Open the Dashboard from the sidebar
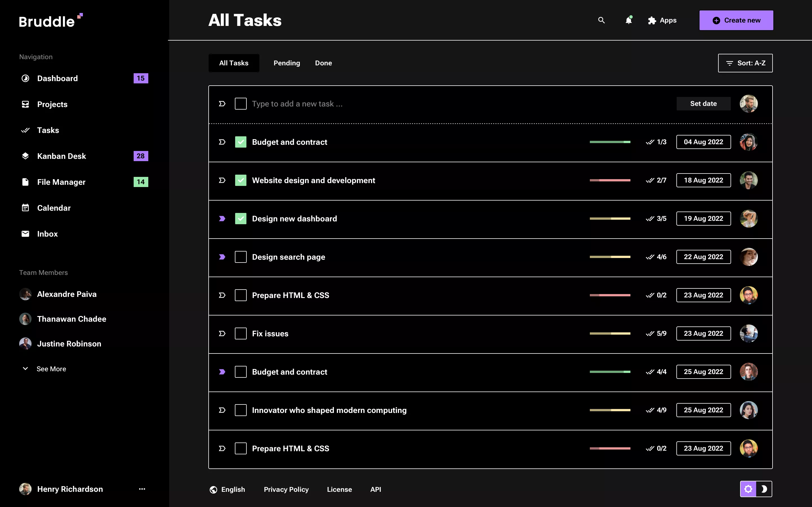The width and height of the screenshot is (812, 507). [58, 78]
